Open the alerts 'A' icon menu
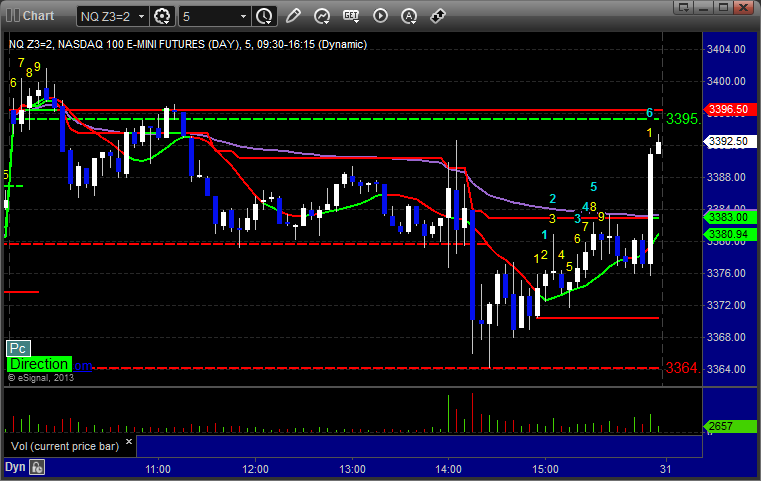The image size is (761, 481). coord(409,16)
